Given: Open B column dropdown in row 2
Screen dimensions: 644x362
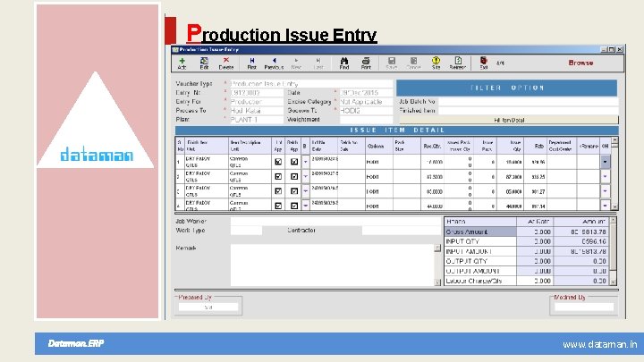Looking at the screenshot, I should point(306,176).
